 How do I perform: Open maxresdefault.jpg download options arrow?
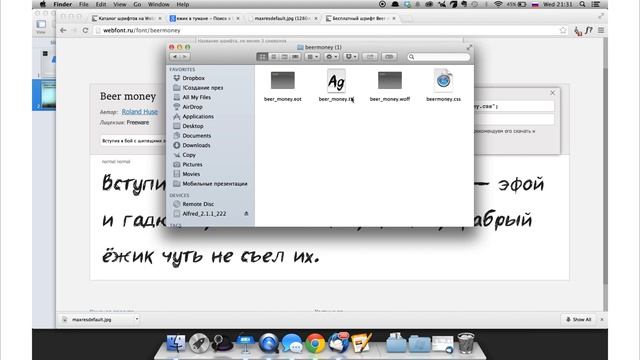tap(137, 319)
